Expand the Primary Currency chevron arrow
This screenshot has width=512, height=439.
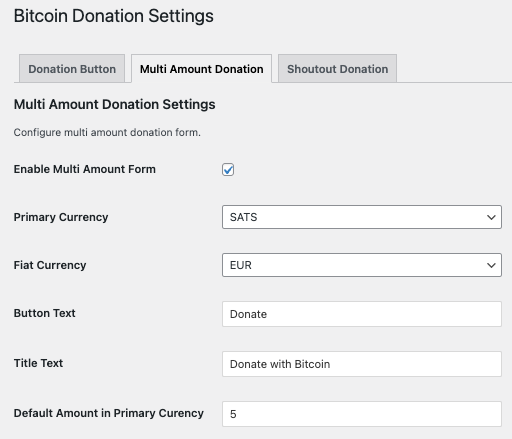click(491, 217)
